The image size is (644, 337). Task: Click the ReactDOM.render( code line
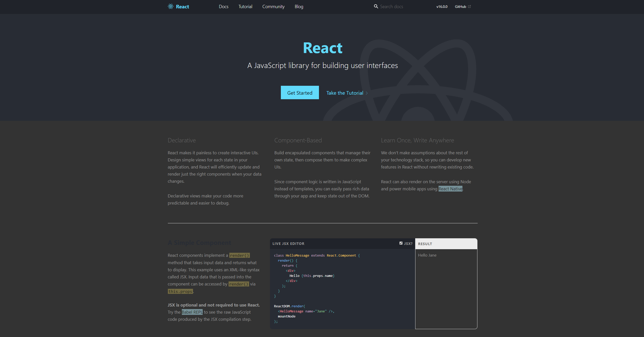pyautogui.click(x=289, y=306)
